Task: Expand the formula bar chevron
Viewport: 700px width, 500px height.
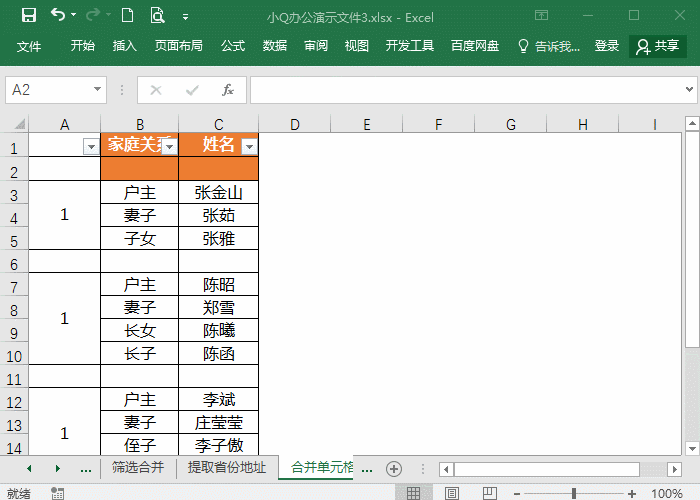Action: point(689,89)
